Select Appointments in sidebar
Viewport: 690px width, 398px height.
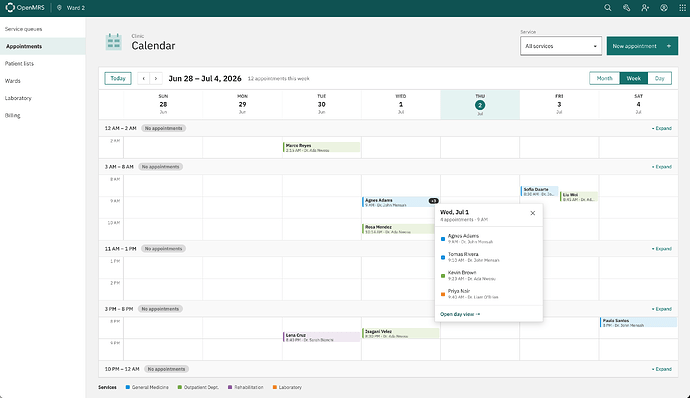tap(43, 46)
